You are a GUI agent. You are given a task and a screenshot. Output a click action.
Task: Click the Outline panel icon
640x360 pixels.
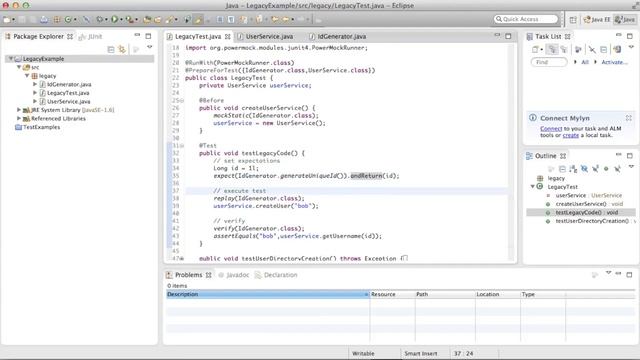[529, 156]
